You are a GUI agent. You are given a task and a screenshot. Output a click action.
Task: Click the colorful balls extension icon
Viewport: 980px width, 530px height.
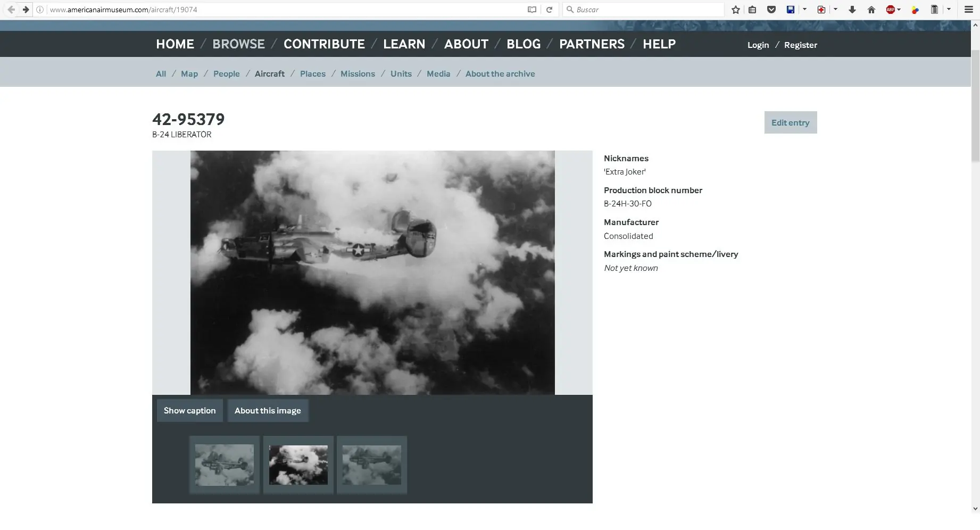tap(915, 10)
